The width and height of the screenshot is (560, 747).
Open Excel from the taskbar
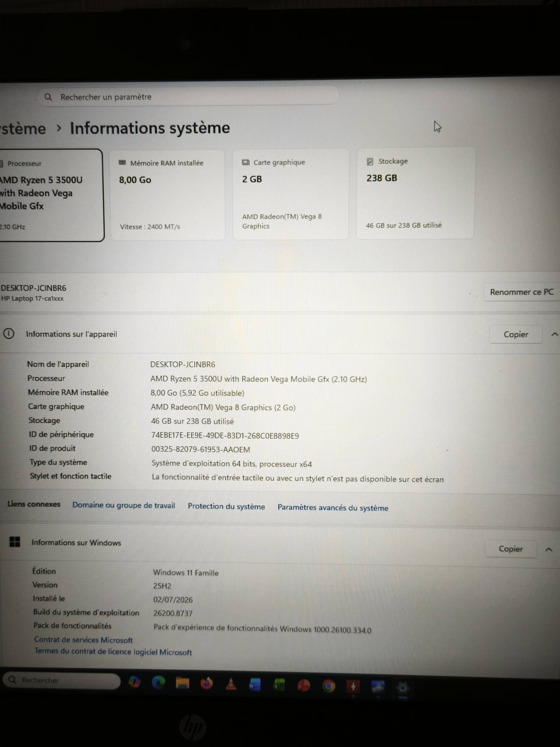point(279,685)
